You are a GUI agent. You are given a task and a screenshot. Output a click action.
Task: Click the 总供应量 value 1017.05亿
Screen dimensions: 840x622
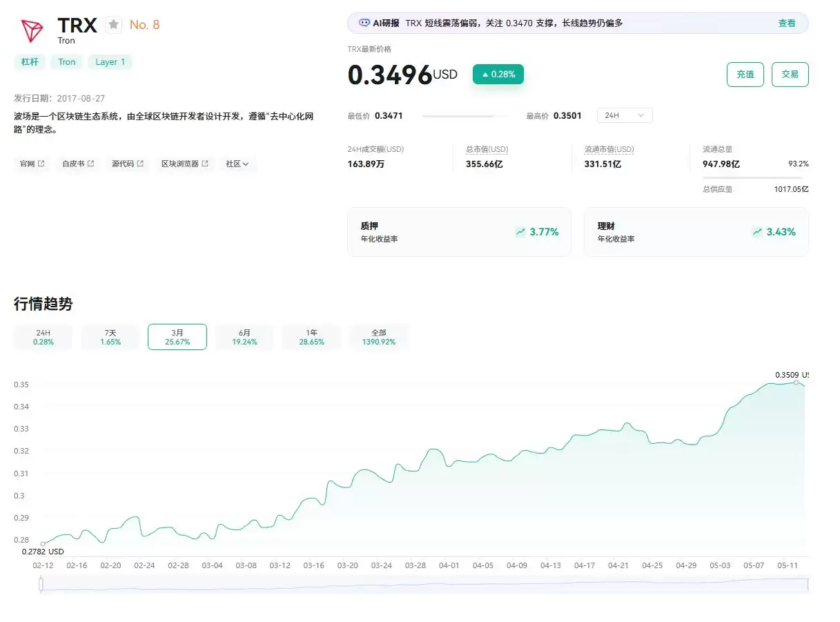791,189
